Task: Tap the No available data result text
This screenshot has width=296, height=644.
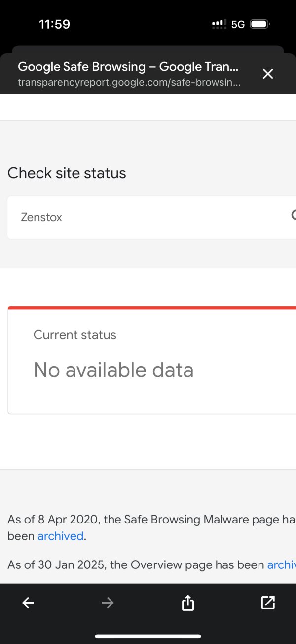Action: [x=113, y=370]
